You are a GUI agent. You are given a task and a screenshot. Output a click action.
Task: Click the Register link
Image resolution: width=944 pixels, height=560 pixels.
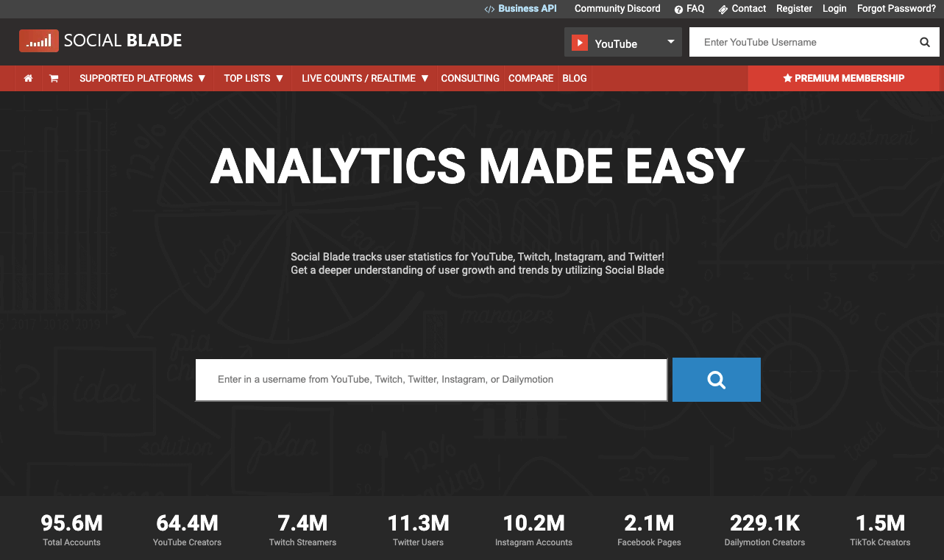(794, 9)
